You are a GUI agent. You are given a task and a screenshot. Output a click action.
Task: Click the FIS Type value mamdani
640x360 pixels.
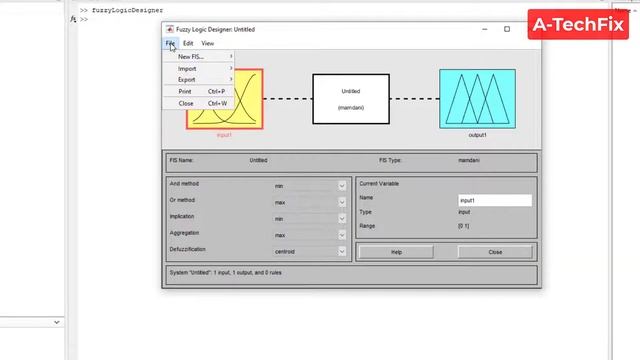pos(469,160)
